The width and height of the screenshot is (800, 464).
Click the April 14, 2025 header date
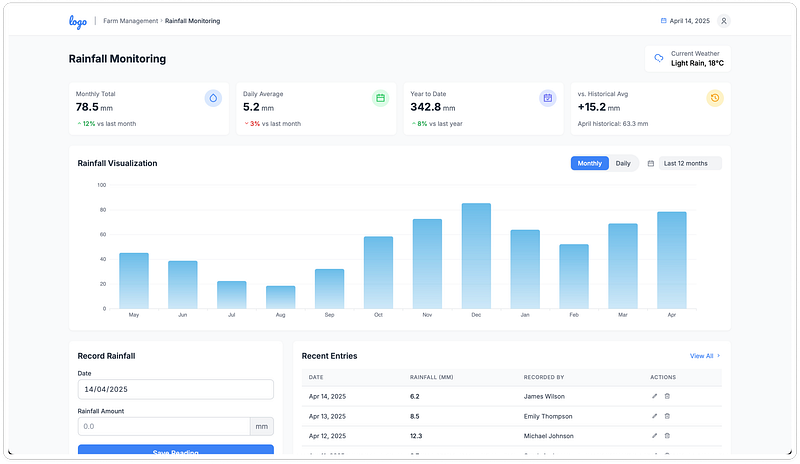click(x=689, y=21)
